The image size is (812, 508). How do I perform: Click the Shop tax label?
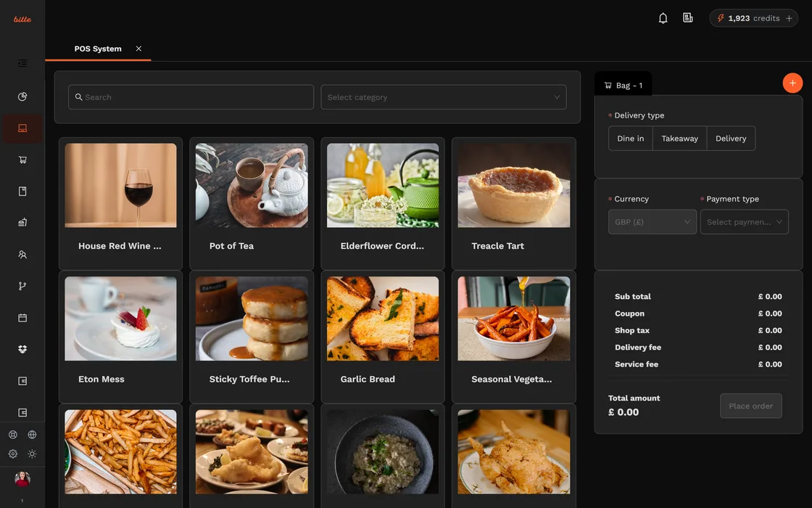631,330
